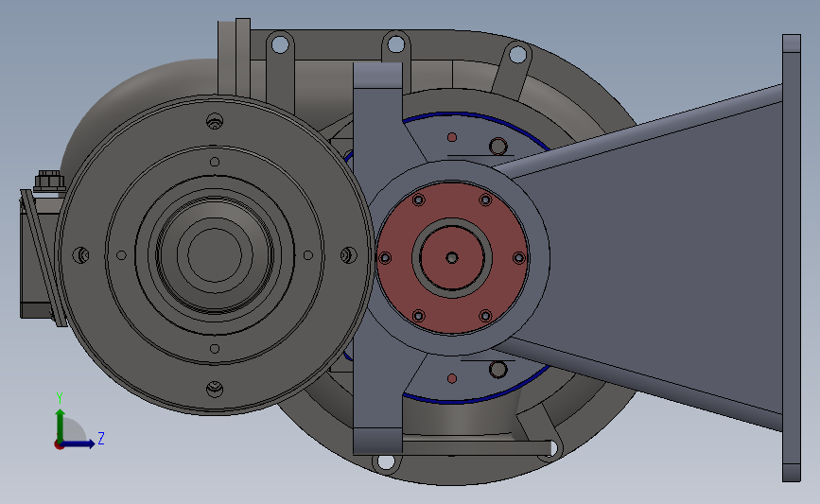Select the leftmost screw on the gray disc

81,255
